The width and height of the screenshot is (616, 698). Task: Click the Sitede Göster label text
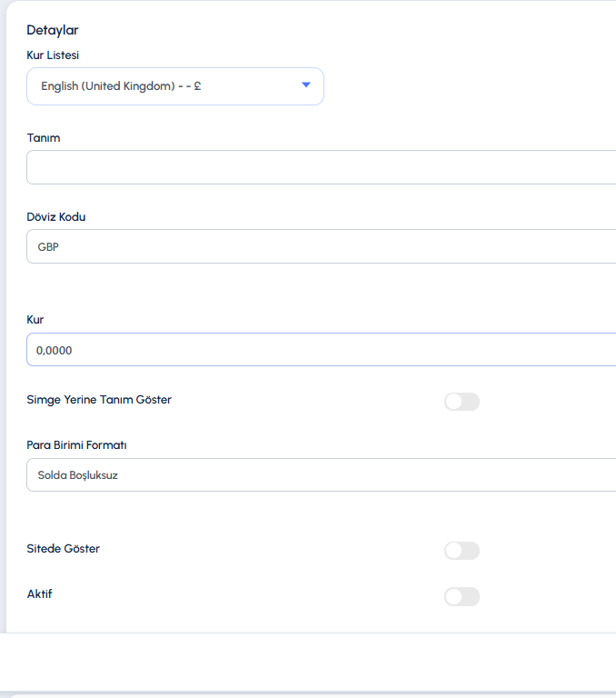(x=64, y=548)
